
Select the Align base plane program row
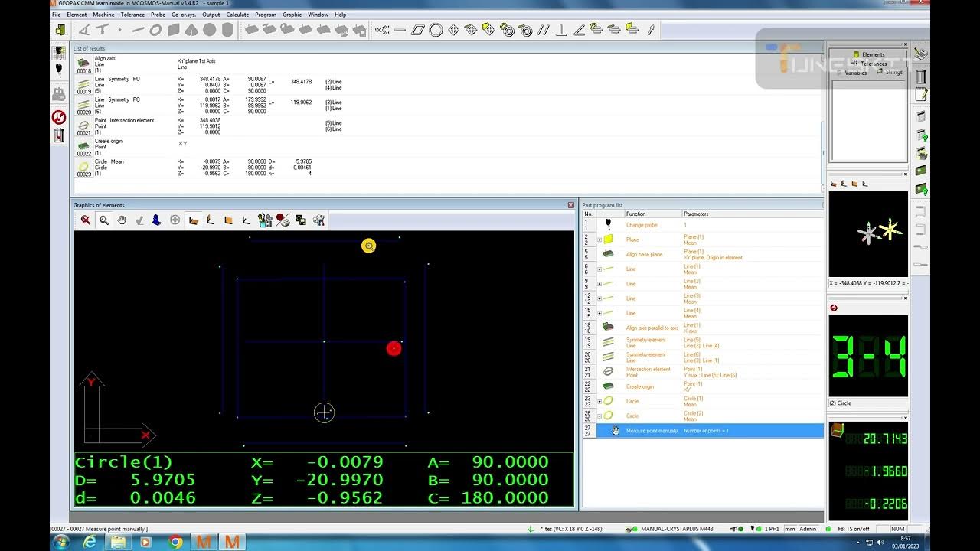click(703, 254)
